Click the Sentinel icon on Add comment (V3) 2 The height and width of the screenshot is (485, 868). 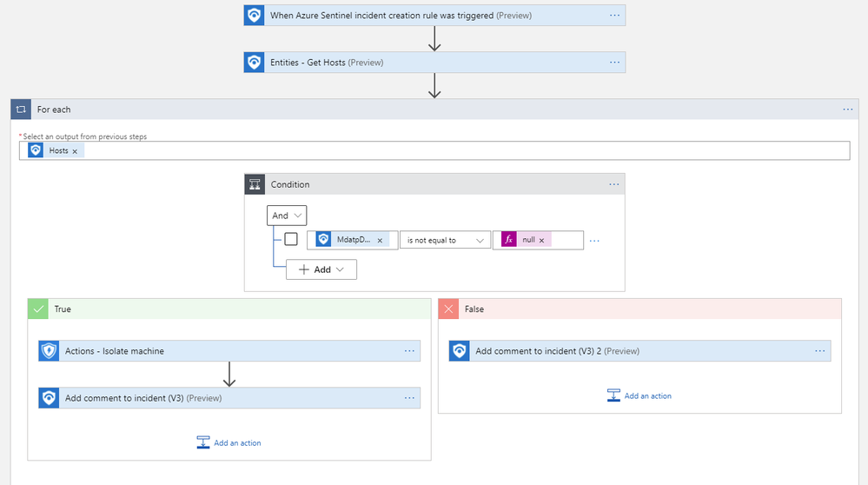pos(460,351)
